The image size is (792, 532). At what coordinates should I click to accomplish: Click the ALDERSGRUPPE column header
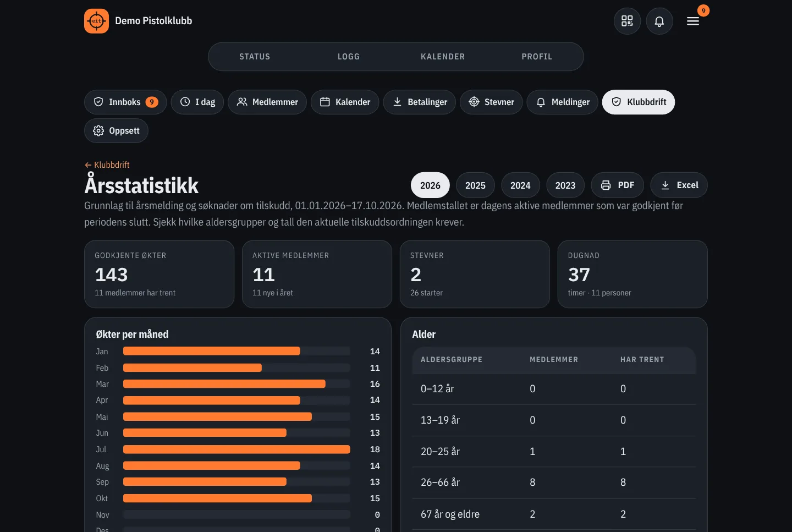452,359
